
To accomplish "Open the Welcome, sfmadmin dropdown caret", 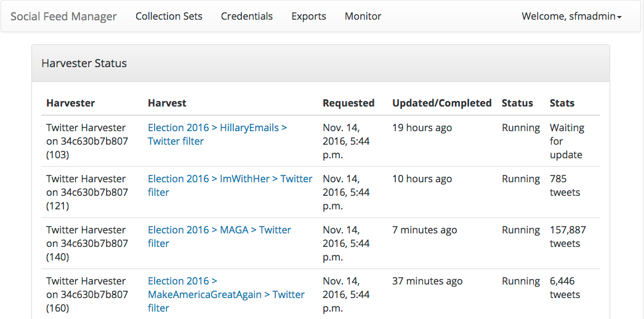I will pyautogui.click(x=619, y=17).
